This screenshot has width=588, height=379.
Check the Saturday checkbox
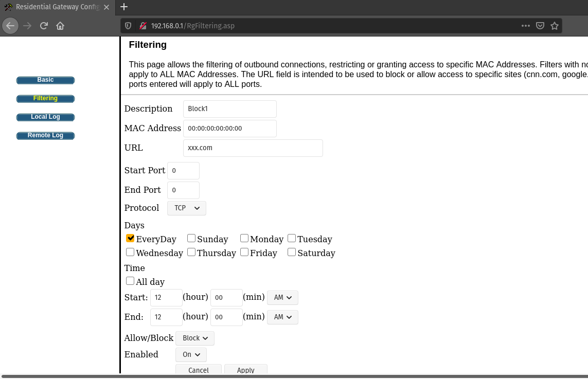pyautogui.click(x=291, y=252)
